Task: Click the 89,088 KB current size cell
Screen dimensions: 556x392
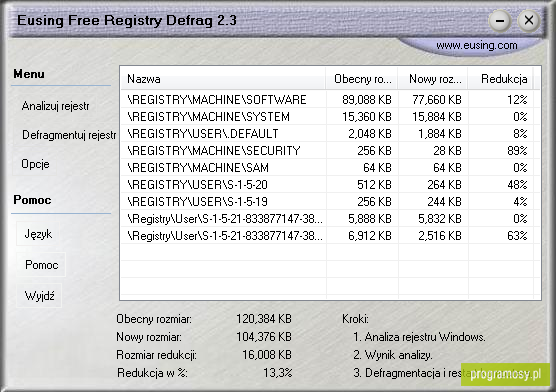Action: coord(367,100)
